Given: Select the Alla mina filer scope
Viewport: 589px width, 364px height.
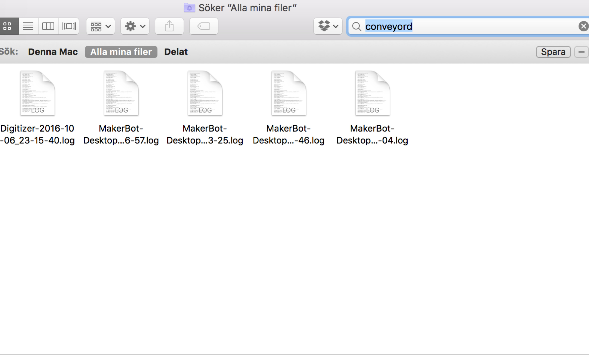Looking at the screenshot, I should 121,52.
